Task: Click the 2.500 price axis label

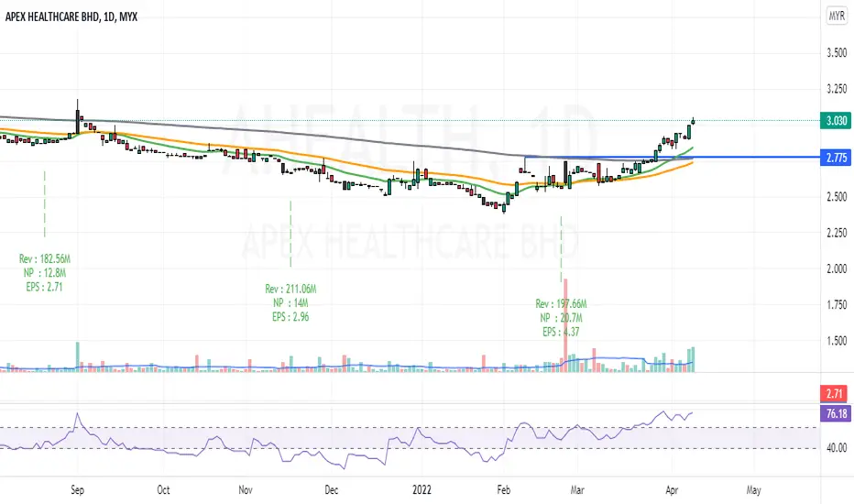Action: pos(837,197)
